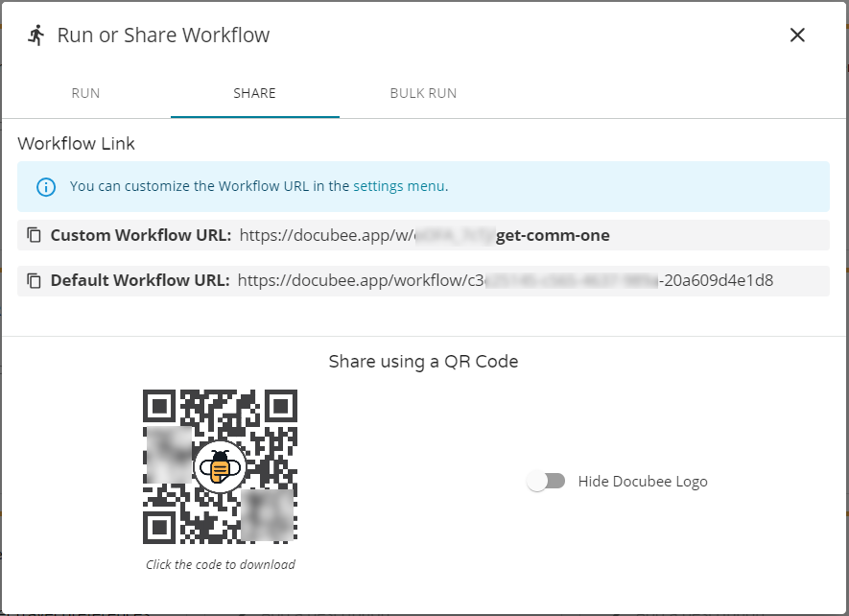Close the Run or Share Workflow dialog
849x616 pixels.
[797, 36]
